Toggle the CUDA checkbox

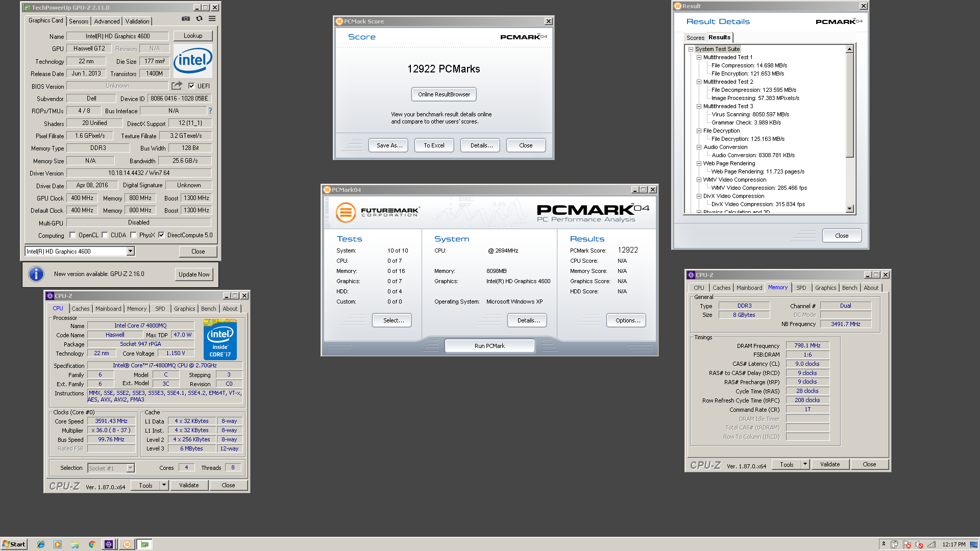pyautogui.click(x=105, y=235)
